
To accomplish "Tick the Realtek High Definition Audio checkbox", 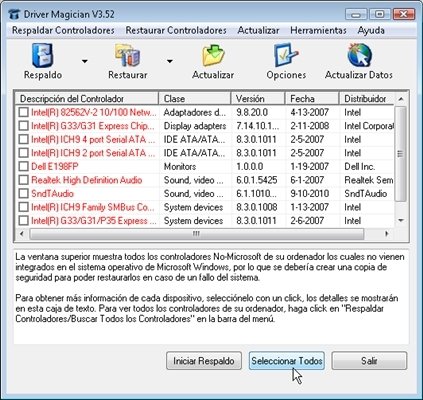I will pos(23,180).
